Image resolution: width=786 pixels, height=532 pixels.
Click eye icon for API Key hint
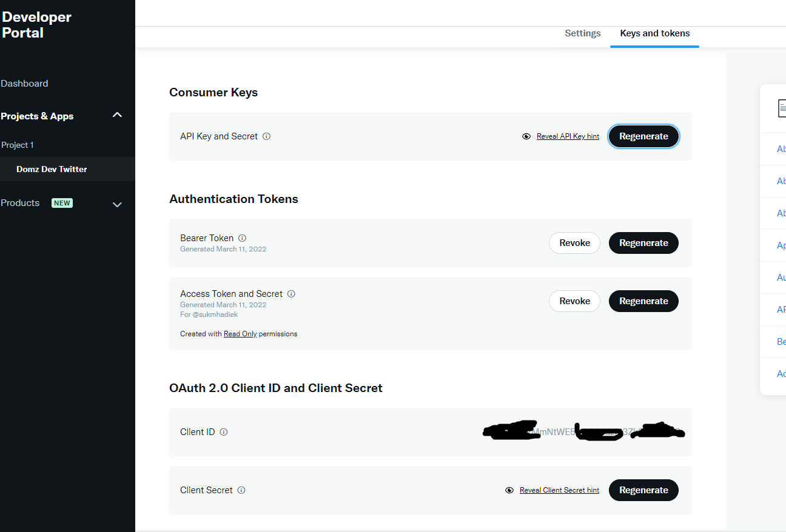point(526,136)
